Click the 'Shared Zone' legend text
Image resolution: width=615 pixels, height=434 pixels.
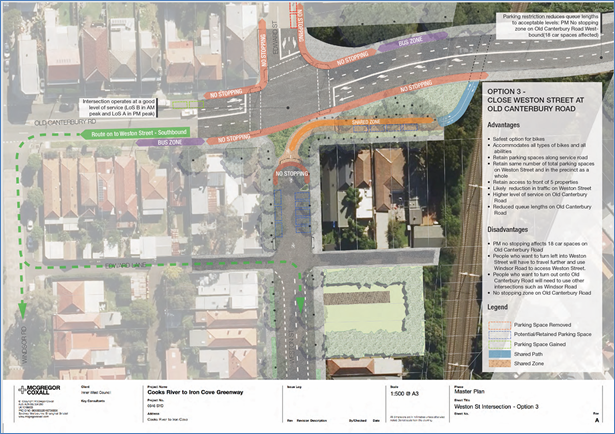click(x=529, y=363)
